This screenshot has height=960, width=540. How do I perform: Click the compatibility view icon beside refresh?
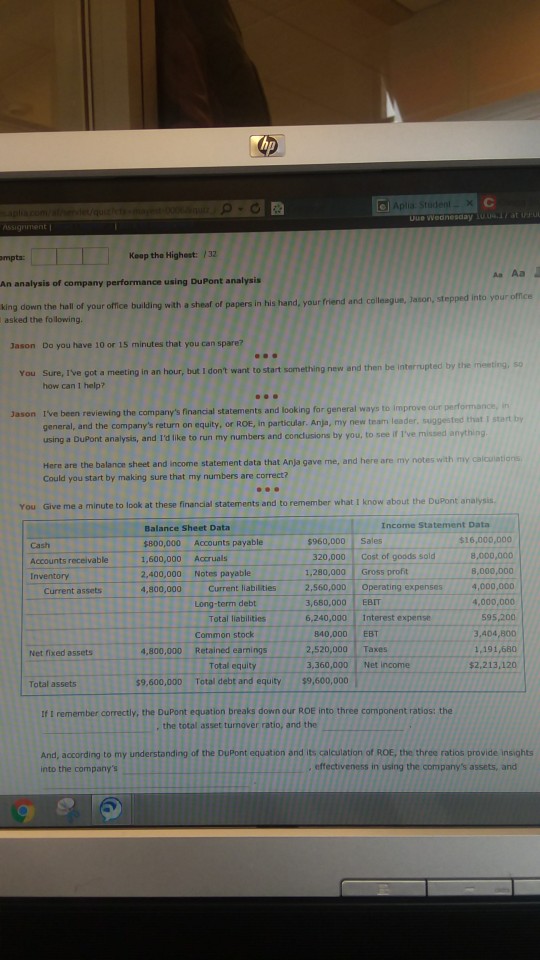click(276, 209)
